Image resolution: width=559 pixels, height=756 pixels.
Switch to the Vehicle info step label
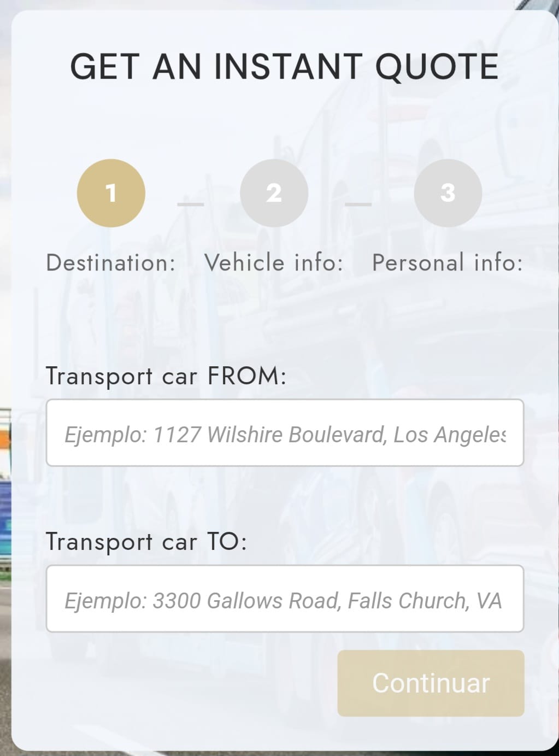tap(274, 263)
